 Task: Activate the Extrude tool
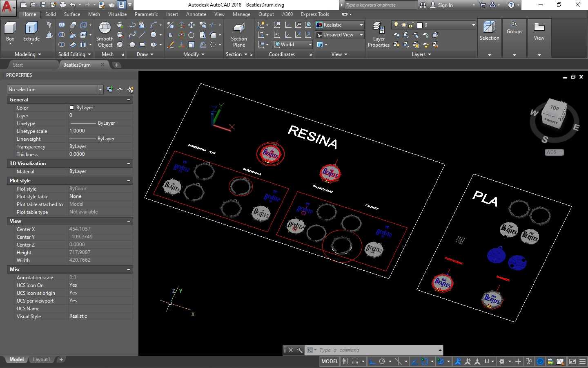coord(31,31)
